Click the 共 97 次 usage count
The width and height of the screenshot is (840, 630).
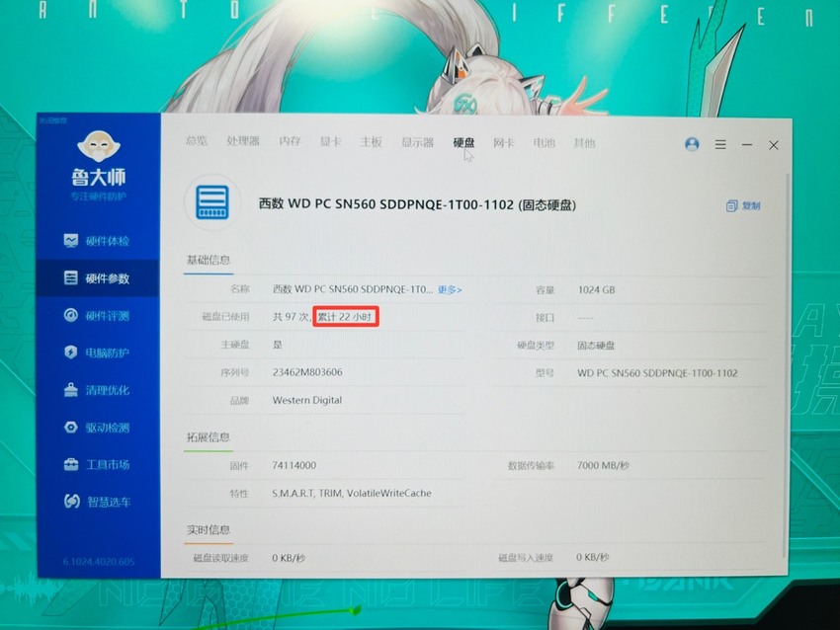pyautogui.click(x=291, y=317)
